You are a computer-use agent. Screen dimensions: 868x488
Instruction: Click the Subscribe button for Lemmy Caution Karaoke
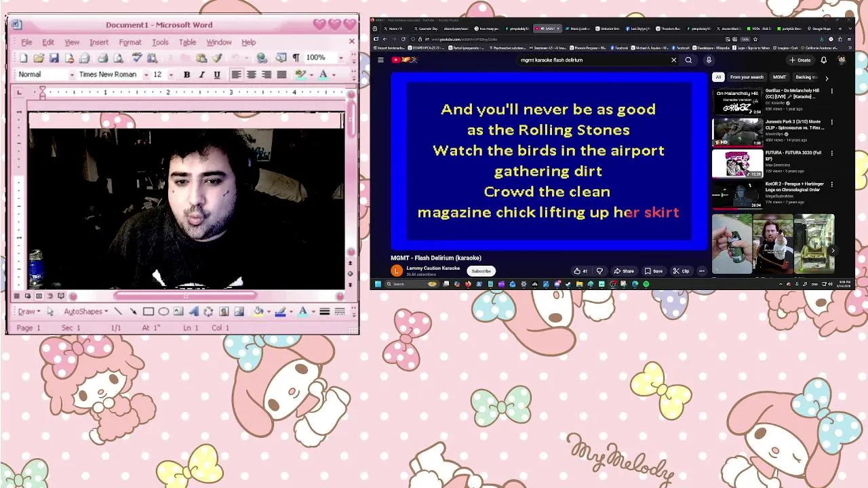click(x=481, y=271)
